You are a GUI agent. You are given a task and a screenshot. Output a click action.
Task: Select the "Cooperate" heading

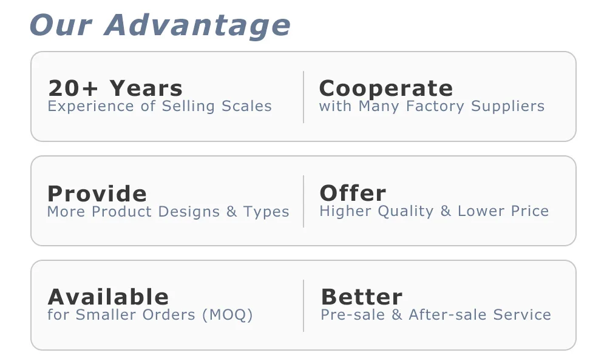coord(386,89)
